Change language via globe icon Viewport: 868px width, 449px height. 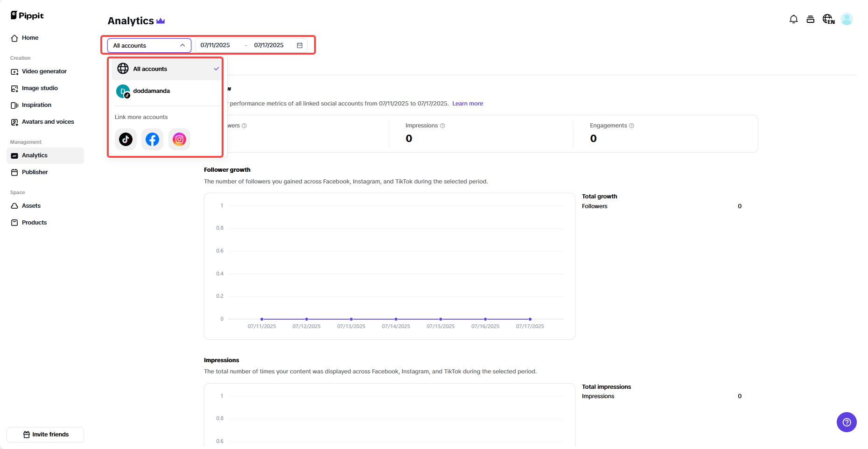(828, 19)
